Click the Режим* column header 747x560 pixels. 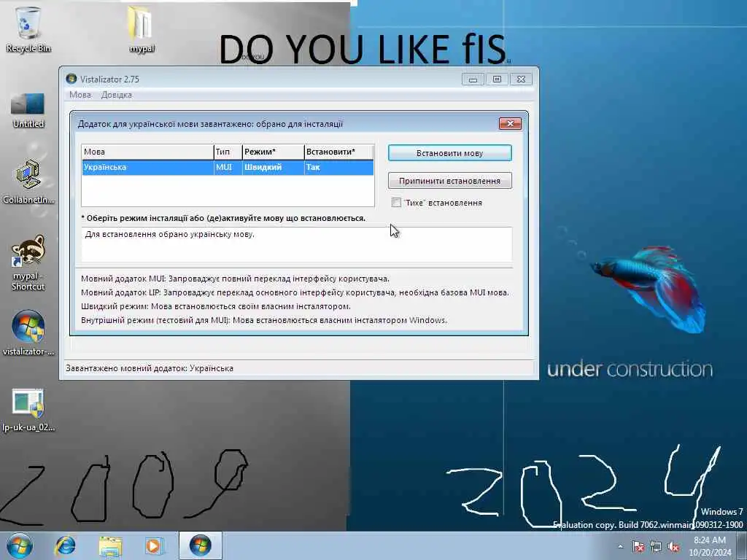tap(273, 152)
